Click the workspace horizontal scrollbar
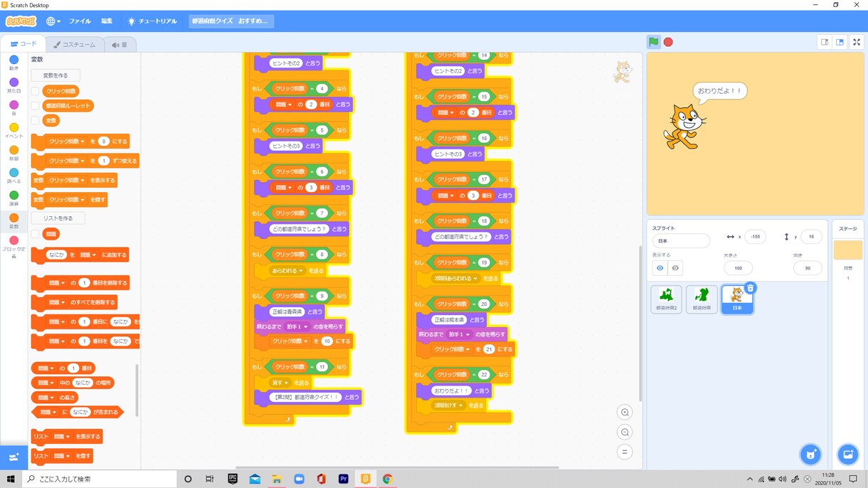Screen dimensions: 868x488 [x=397, y=467]
